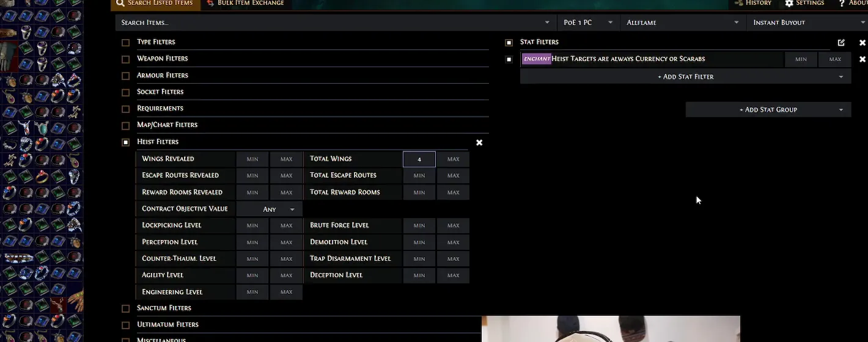
Task: Remove the Heist Targets stat filter
Action: pyautogui.click(x=862, y=59)
